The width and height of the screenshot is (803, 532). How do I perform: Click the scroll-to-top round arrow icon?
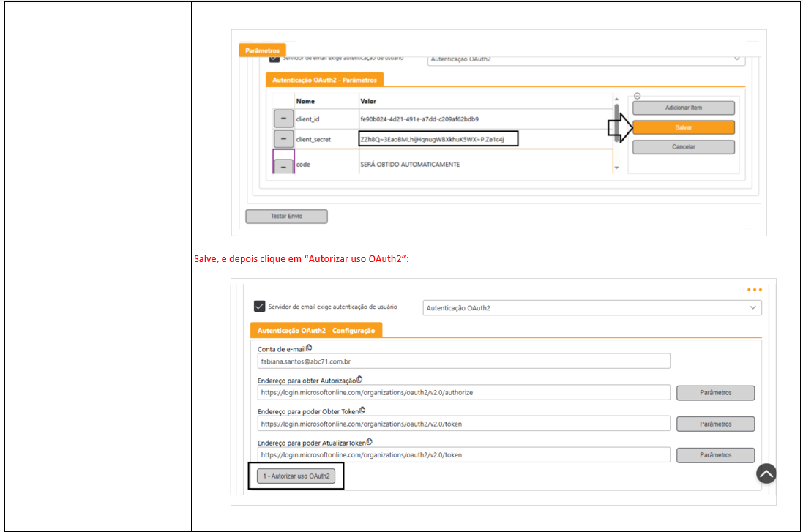766,473
